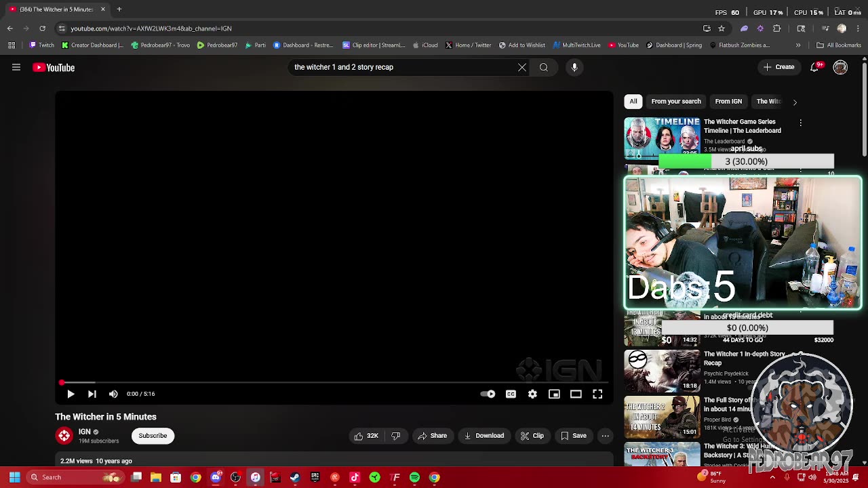The width and height of the screenshot is (868, 488).
Task: Download the video
Action: point(484,436)
